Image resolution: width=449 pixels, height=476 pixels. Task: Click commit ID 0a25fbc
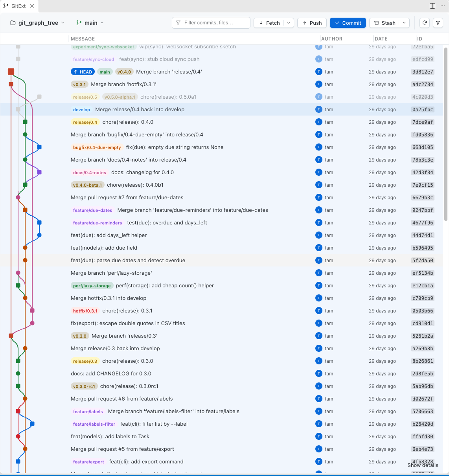pos(423,110)
